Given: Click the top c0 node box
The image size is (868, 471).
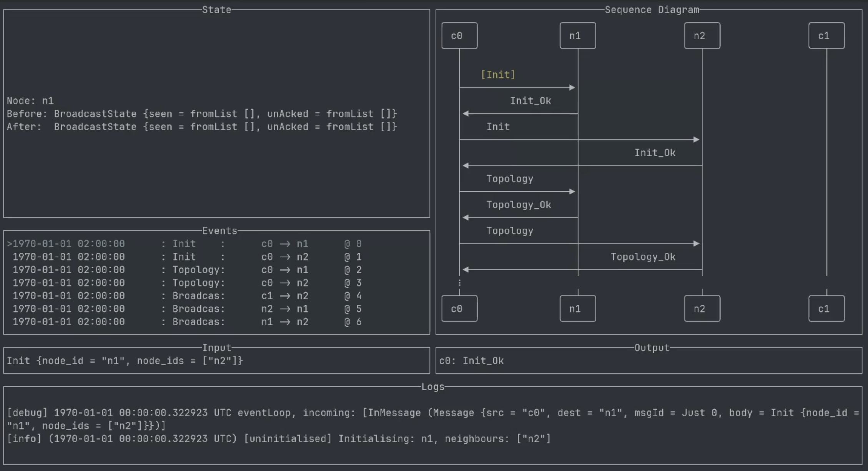Looking at the screenshot, I should 459,36.
